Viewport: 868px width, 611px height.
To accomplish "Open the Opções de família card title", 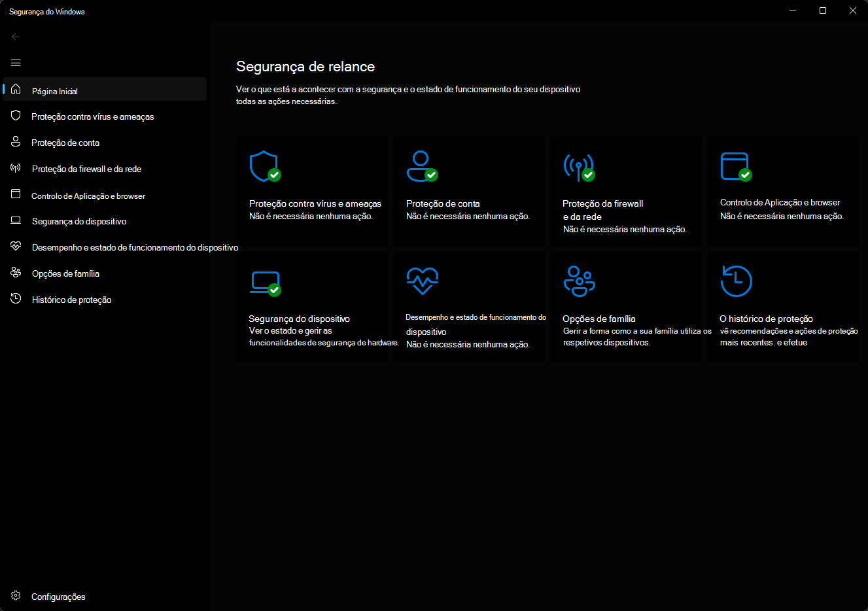I will pos(599,319).
